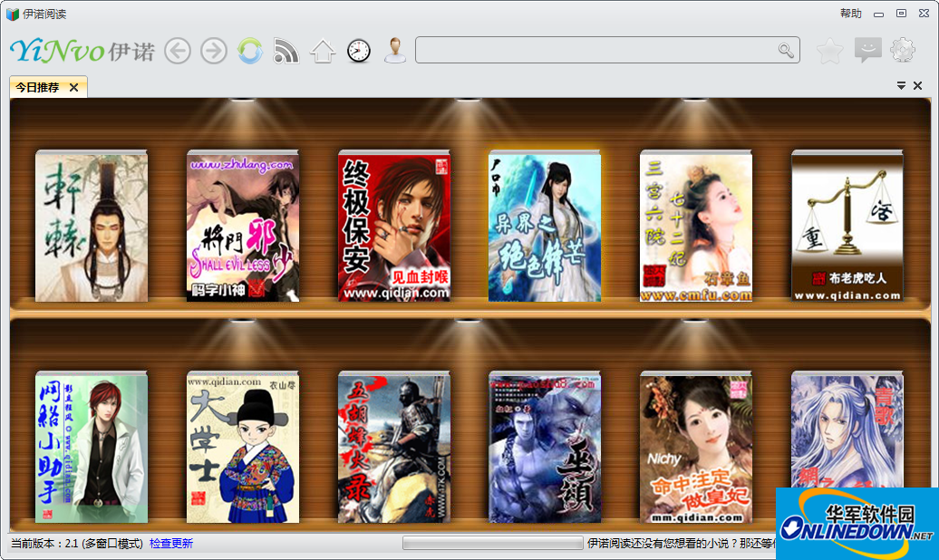Open favorites star icon
Screen dimensions: 939x560
830,51
